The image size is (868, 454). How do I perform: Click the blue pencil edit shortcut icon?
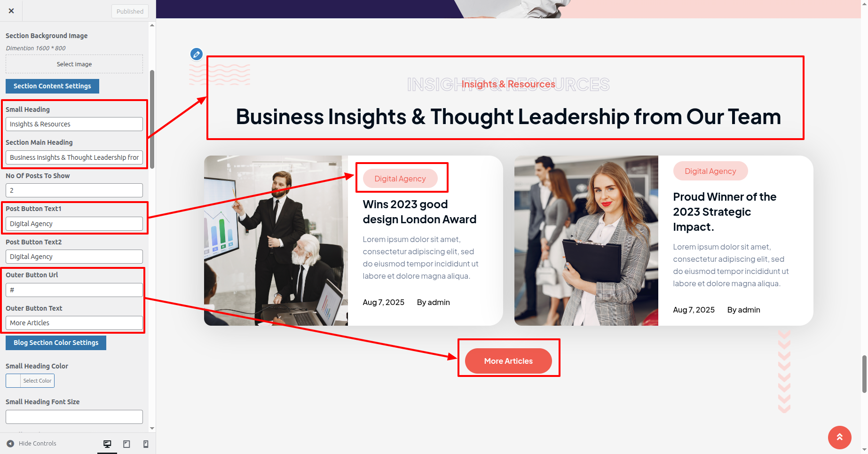click(197, 54)
